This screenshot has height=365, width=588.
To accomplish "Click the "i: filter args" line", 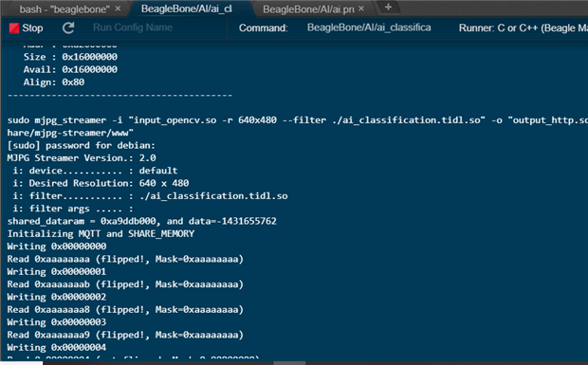I will click(x=73, y=209).
